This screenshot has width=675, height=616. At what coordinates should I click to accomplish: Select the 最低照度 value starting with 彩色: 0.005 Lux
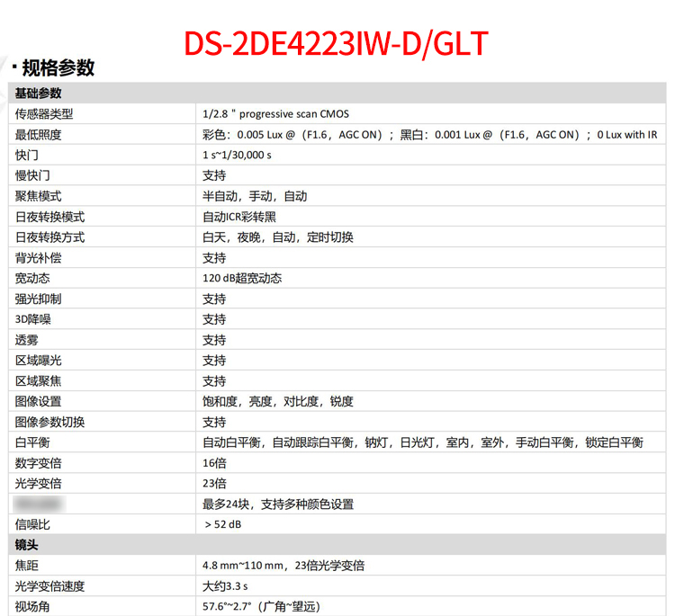tap(429, 135)
